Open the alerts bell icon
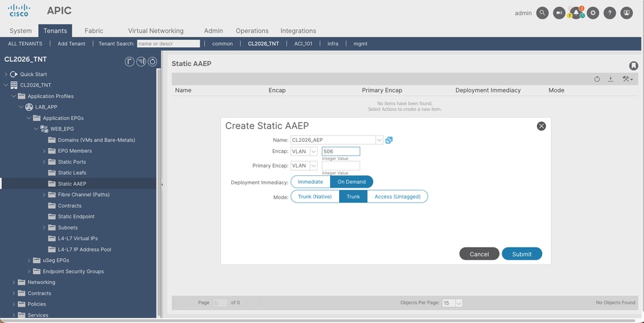Viewport: 644px width, 323px height. (x=576, y=13)
